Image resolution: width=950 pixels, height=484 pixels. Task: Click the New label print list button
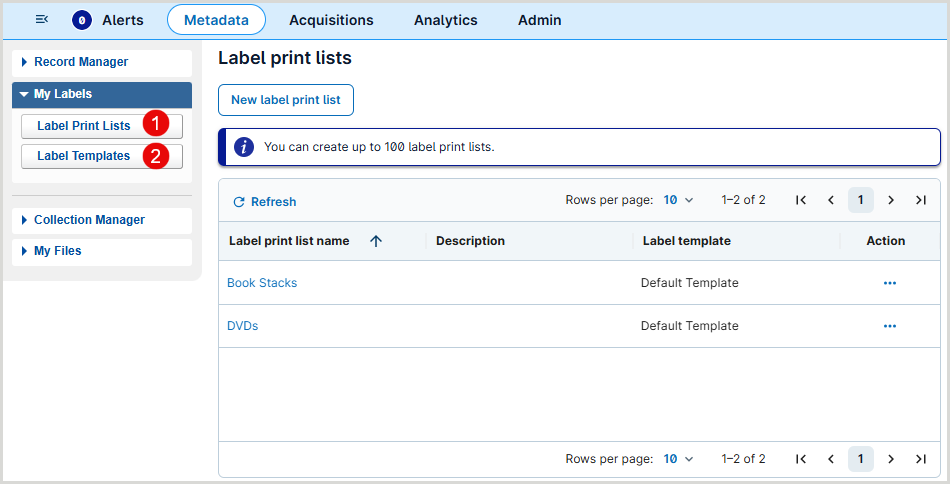coord(286,100)
